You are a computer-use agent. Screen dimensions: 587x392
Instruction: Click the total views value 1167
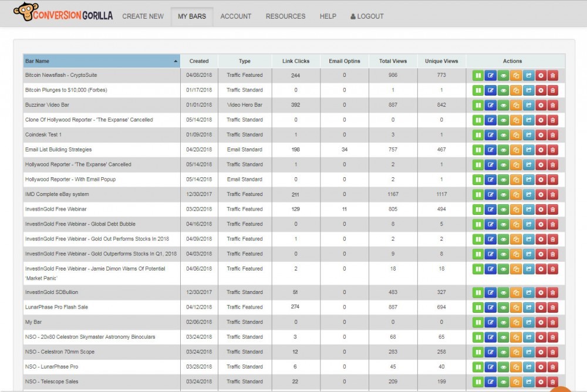pos(393,194)
